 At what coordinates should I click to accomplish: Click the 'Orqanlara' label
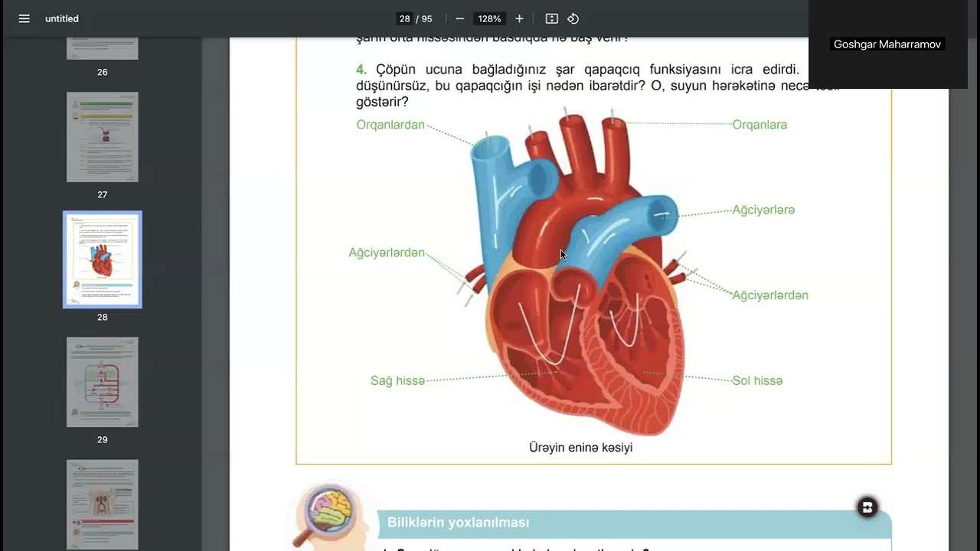click(759, 125)
